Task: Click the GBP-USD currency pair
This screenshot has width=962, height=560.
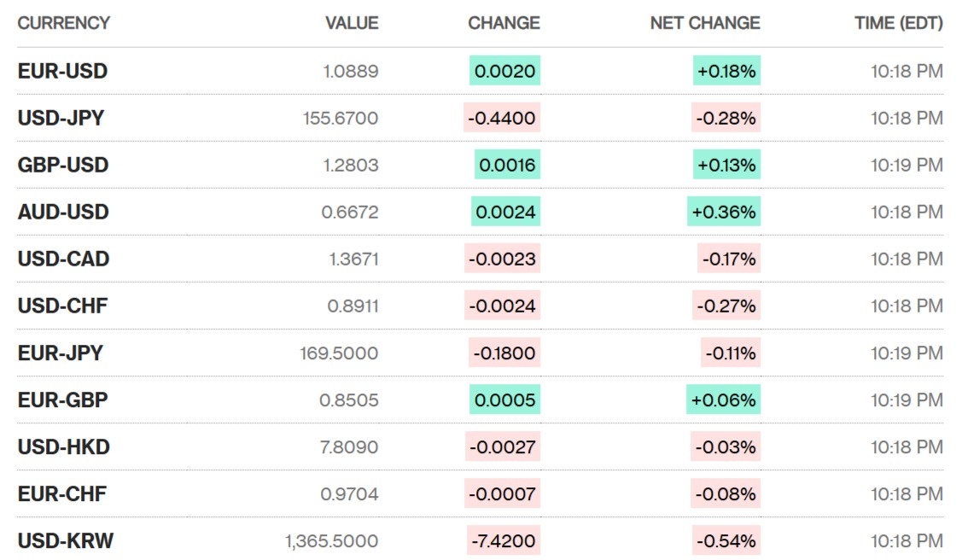Action: tap(63, 165)
